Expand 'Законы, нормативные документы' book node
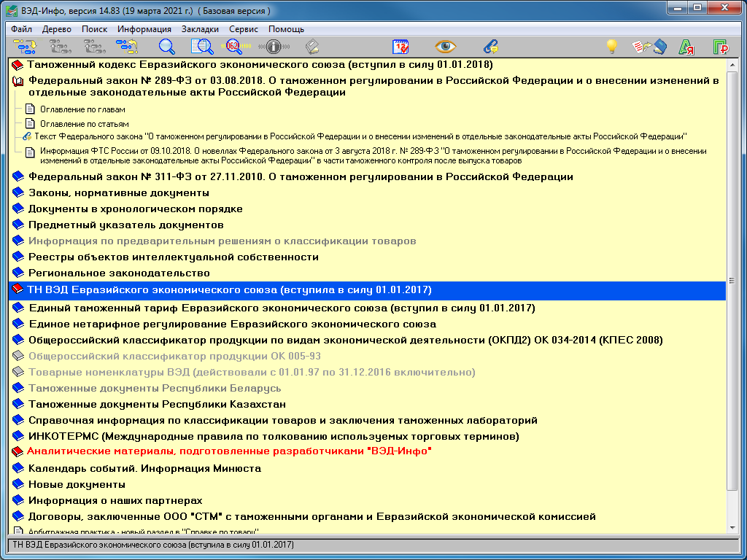The image size is (747, 560). click(x=18, y=193)
